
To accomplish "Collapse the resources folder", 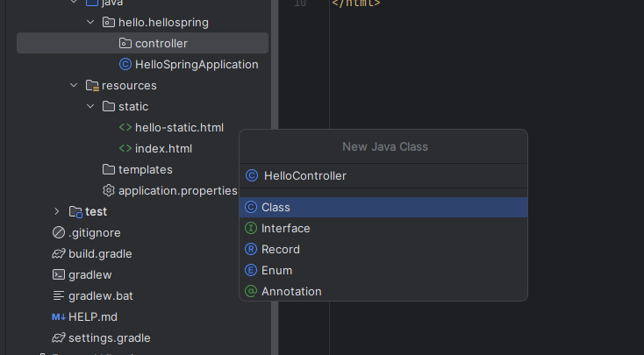I will tap(74, 85).
